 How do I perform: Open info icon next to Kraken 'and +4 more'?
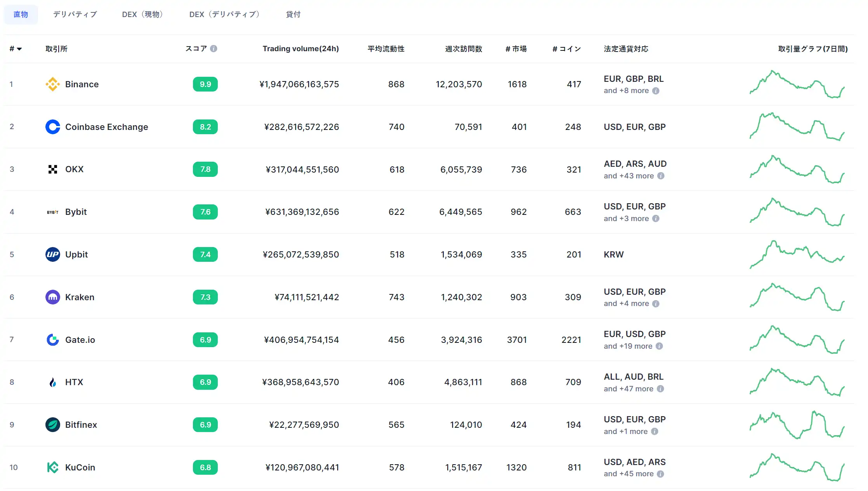coord(656,304)
